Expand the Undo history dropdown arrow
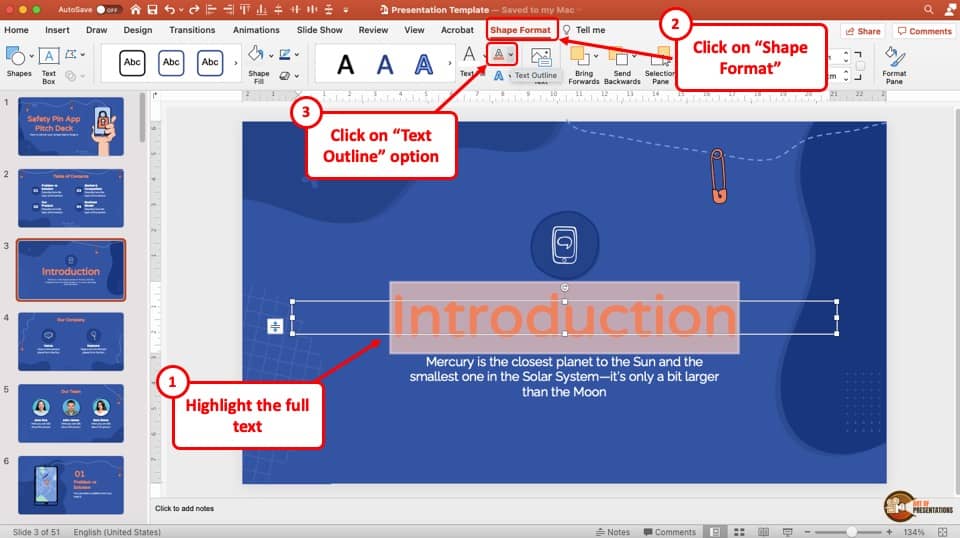 [x=181, y=10]
